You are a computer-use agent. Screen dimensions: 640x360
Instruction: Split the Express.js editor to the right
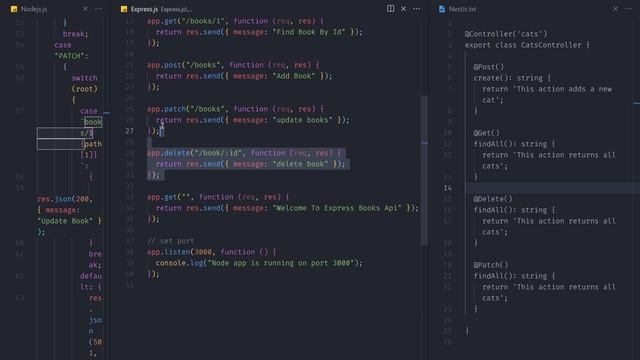pyautogui.click(x=391, y=9)
